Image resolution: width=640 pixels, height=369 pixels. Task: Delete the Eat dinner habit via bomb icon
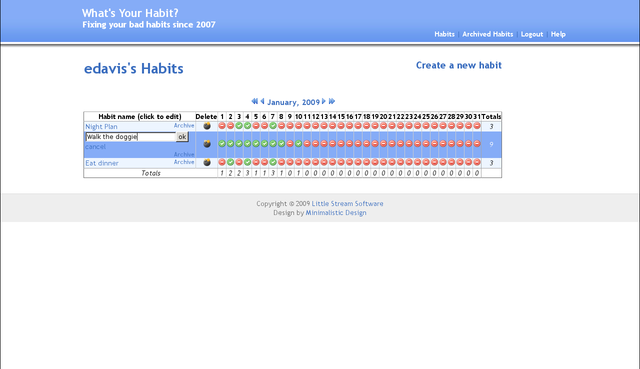[x=207, y=162]
